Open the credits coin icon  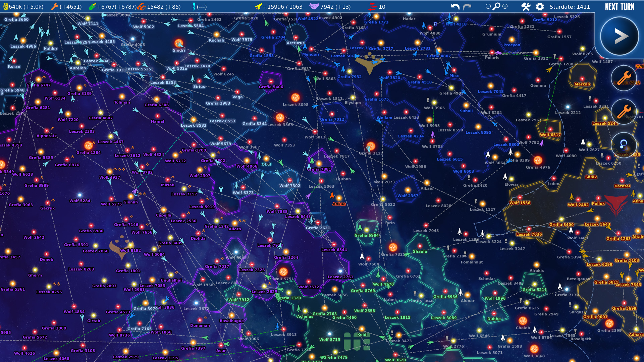coord(6,6)
